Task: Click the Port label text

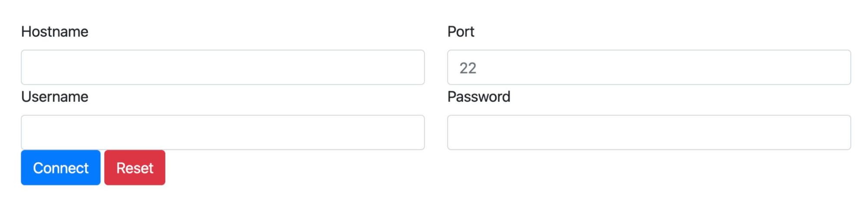Action: coord(461,32)
